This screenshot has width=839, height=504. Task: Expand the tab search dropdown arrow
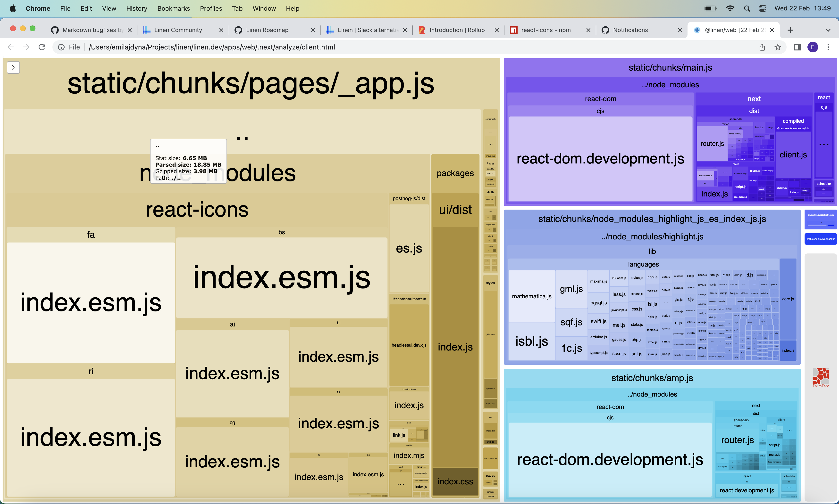point(828,30)
